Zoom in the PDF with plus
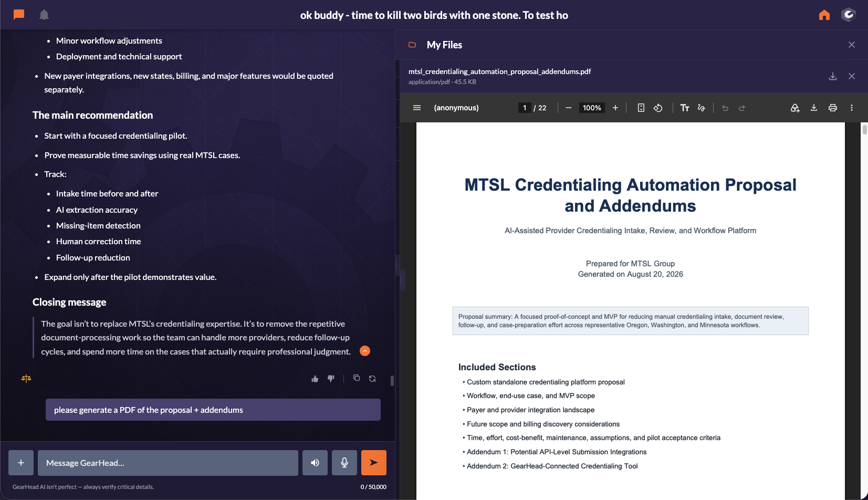 [x=615, y=108]
